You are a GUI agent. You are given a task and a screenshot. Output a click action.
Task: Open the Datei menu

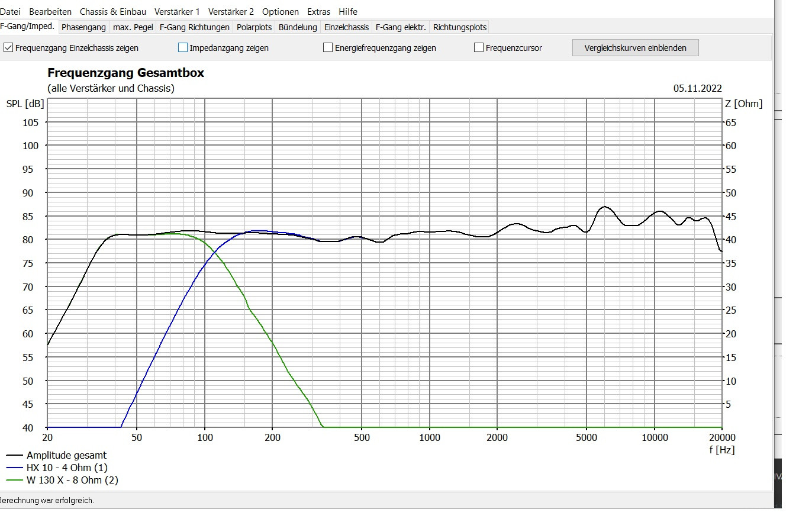coord(10,11)
